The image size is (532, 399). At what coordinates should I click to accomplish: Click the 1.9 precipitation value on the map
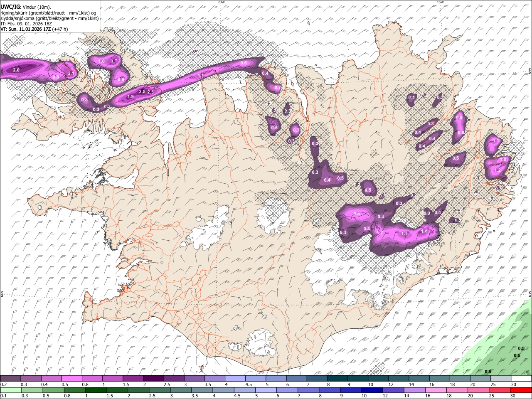131,97
